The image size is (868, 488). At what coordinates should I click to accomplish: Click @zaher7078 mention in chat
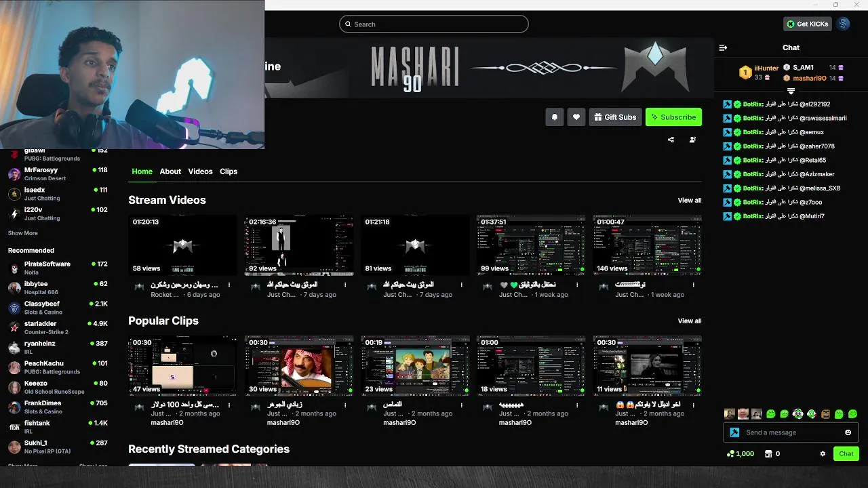coord(816,146)
